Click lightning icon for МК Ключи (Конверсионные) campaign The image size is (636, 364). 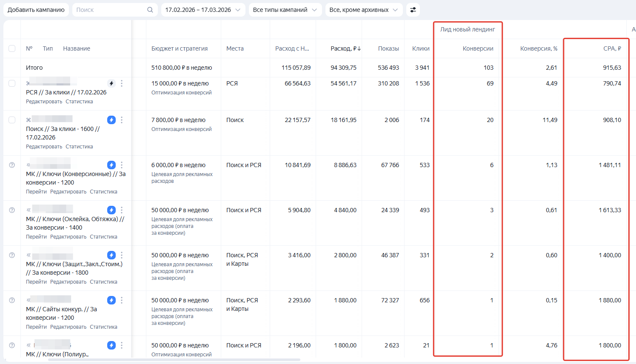click(111, 165)
